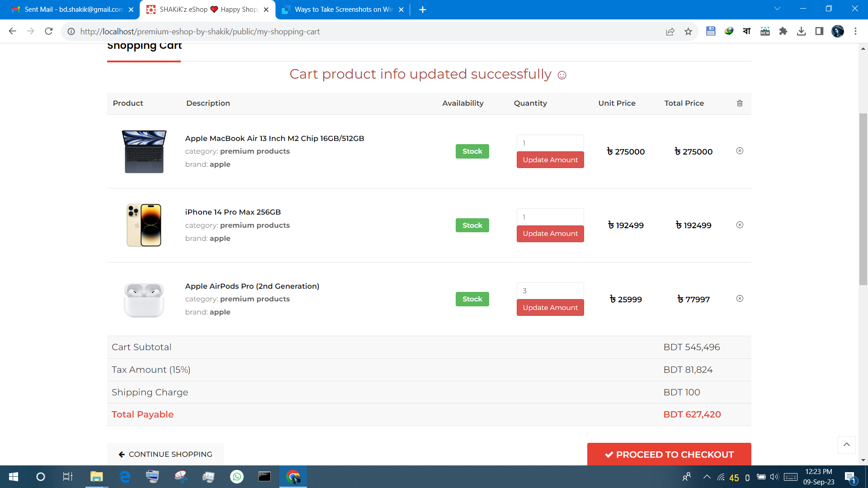
Task: Open volume control in system tray
Action: tap(774, 477)
